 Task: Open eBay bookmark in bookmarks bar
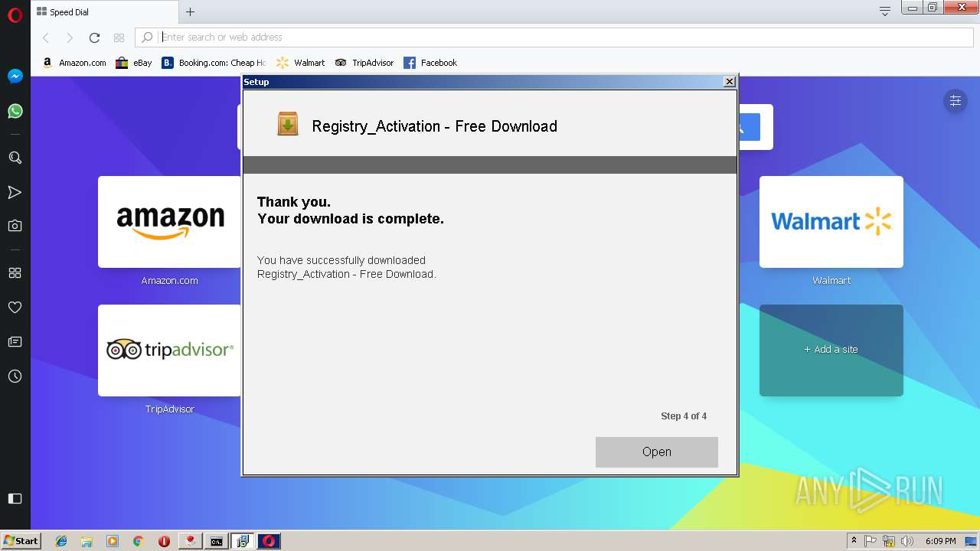point(134,63)
